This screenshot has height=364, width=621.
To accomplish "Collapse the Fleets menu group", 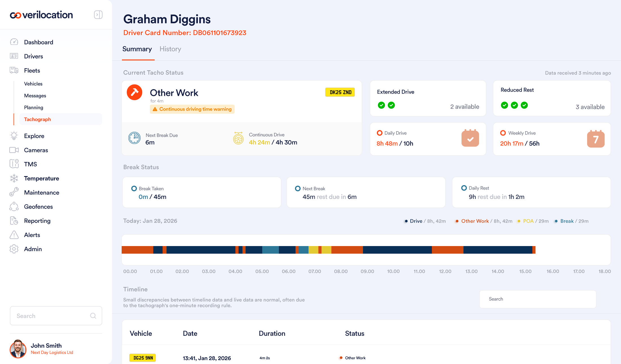I will click(x=32, y=71).
